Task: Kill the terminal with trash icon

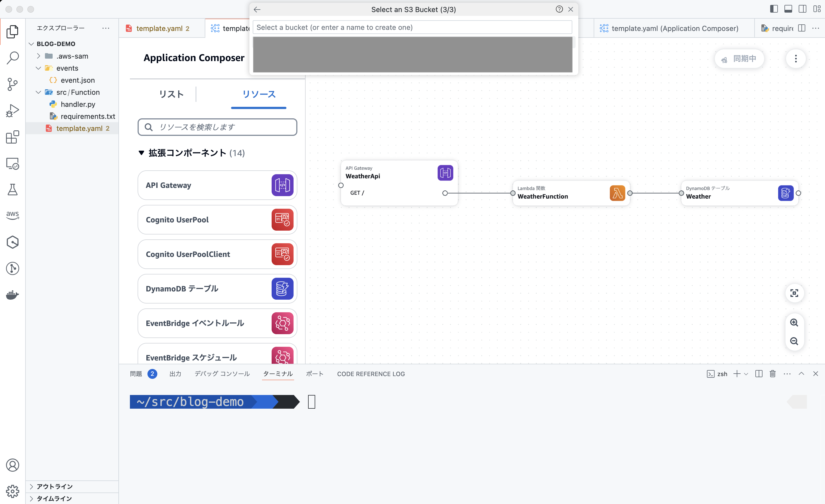Action: point(772,374)
